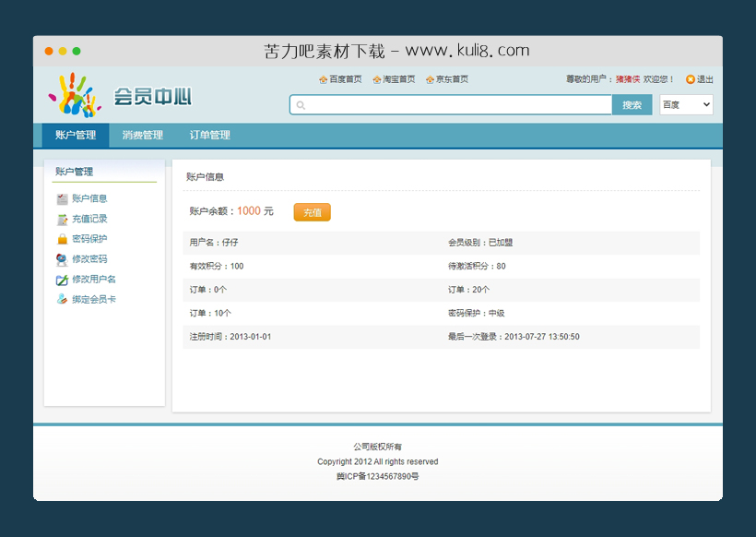
Task: Click the colorful hand logo
Action: [x=74, y=95]
